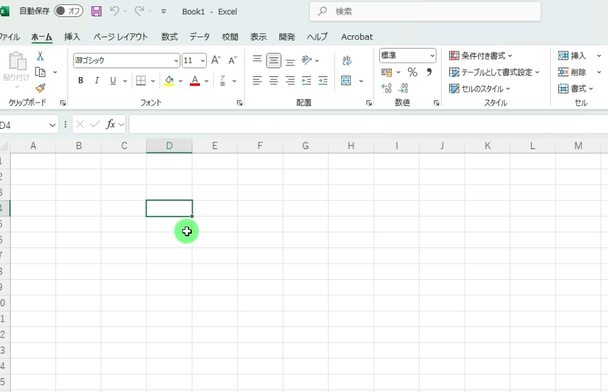Apply percent style format
The image size is (608, 392).
(412, 72)
